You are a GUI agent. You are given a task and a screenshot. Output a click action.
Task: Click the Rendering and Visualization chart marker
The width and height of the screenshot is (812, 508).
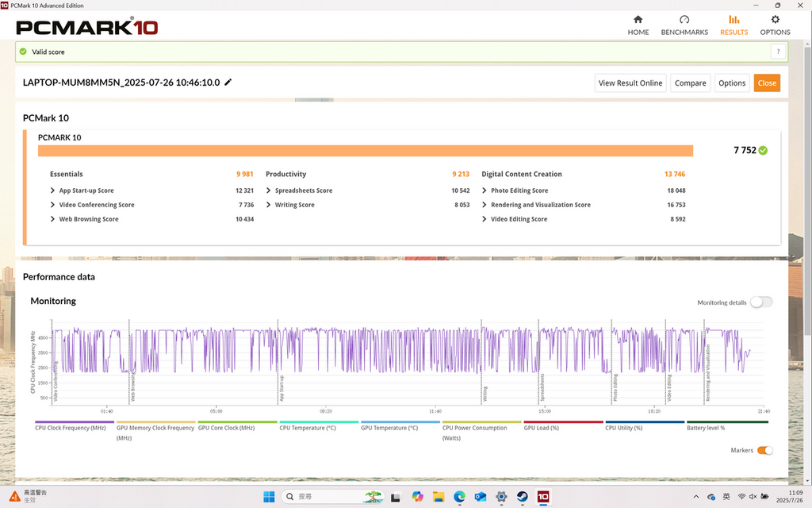707,373
